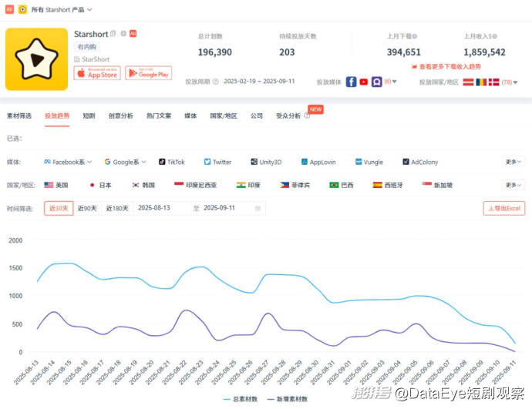Image resolution: width=532 pixels, height=409 pixels.
Task: Click the info icon next to Starshort title
Action: (x=113, y=34)
